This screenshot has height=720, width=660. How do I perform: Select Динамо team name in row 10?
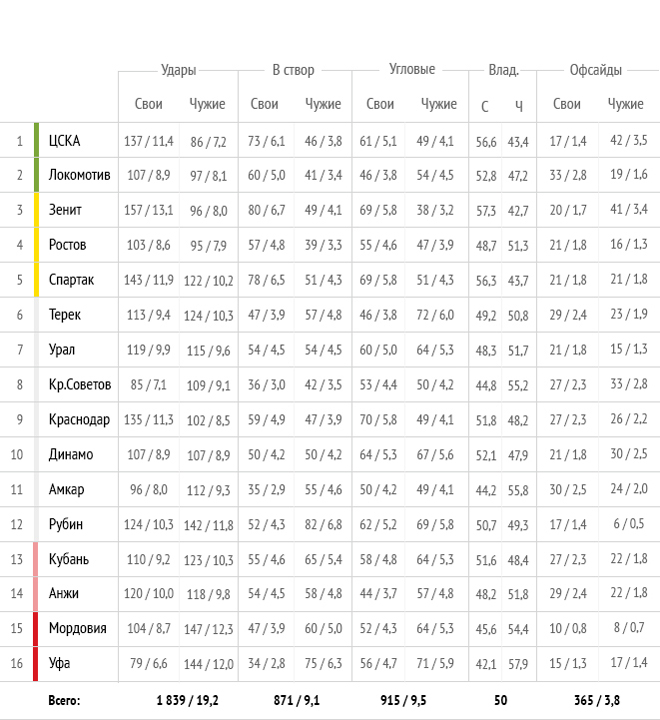point(71,454)
